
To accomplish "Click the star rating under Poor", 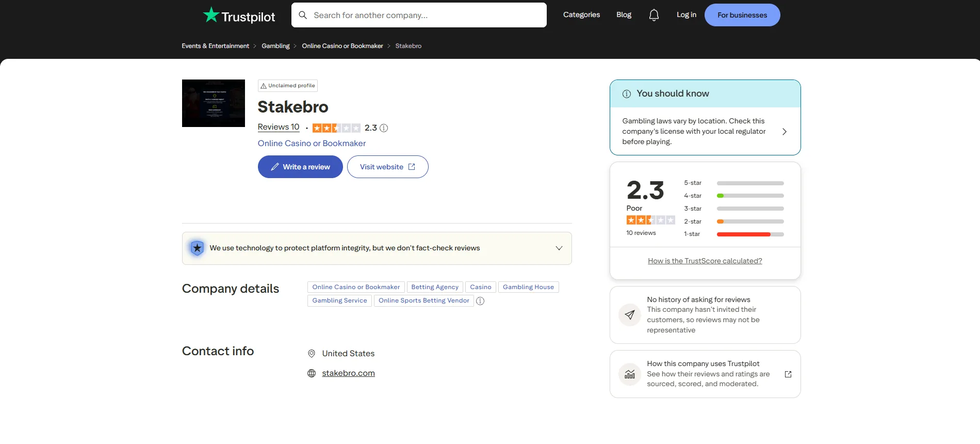I will (x=650, y=220).
